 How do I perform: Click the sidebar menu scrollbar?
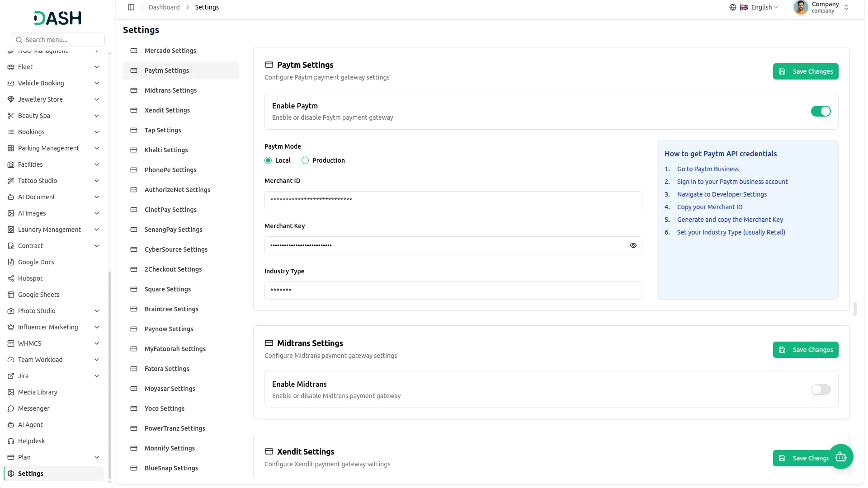point(110,375)
